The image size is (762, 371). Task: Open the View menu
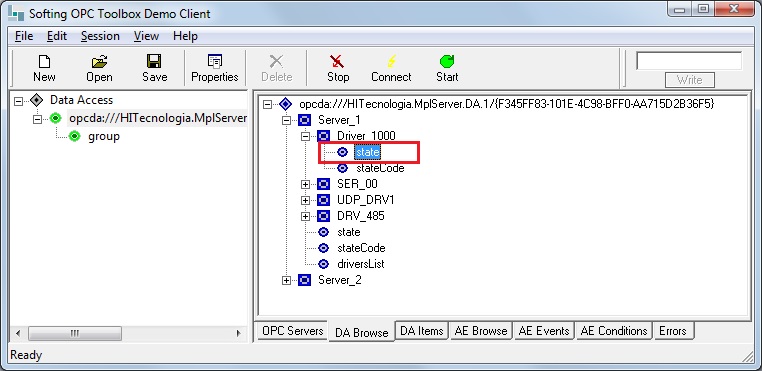point(146,36)
